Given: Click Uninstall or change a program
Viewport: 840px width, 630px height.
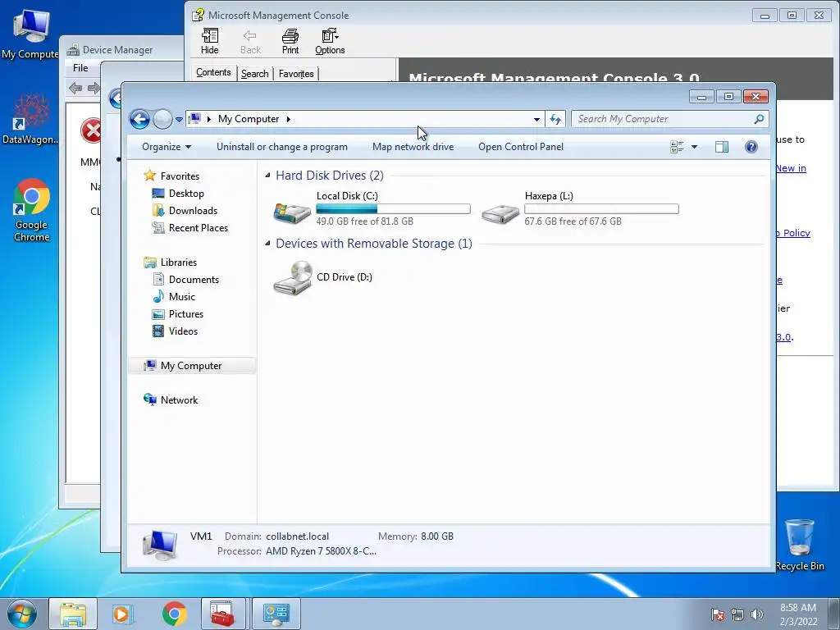Looking at the screenshot, I should click(x=282, y=147).
